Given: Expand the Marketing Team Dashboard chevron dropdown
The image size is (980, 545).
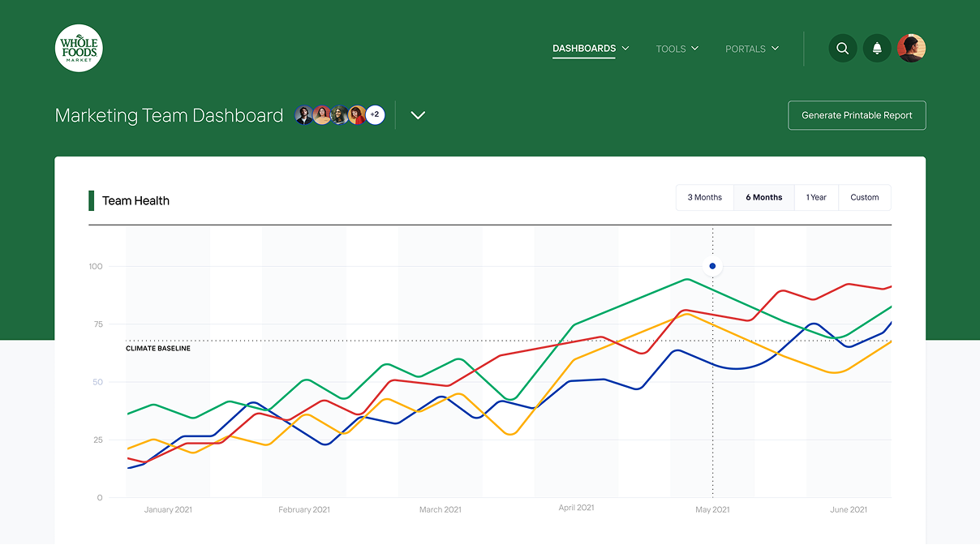Looking at the screenshot, I should coord(418,115).
